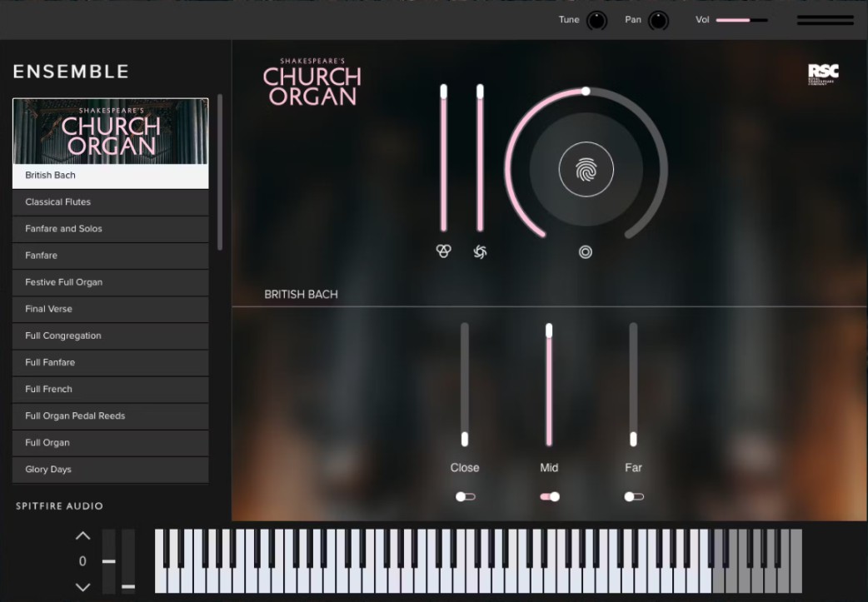The height and width of the screenshot is (602, 868).
Task: Select the British Bach preset
Action: [x=111, y=176]
